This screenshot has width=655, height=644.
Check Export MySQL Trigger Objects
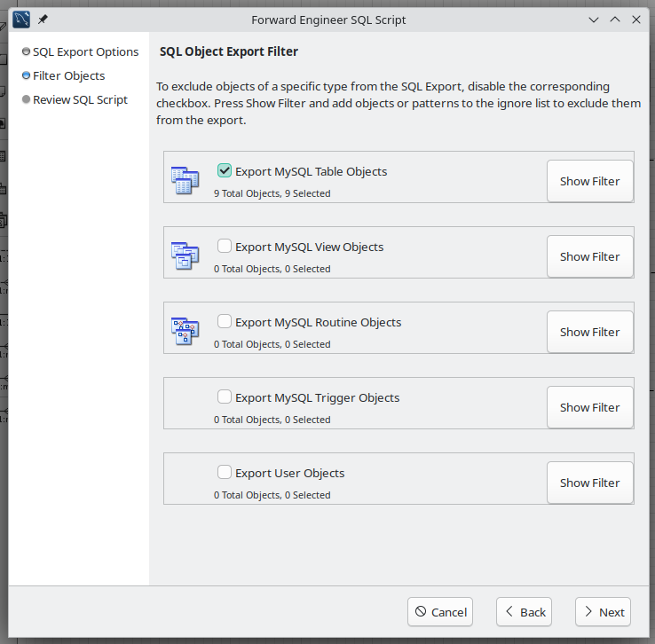point(225,397)
